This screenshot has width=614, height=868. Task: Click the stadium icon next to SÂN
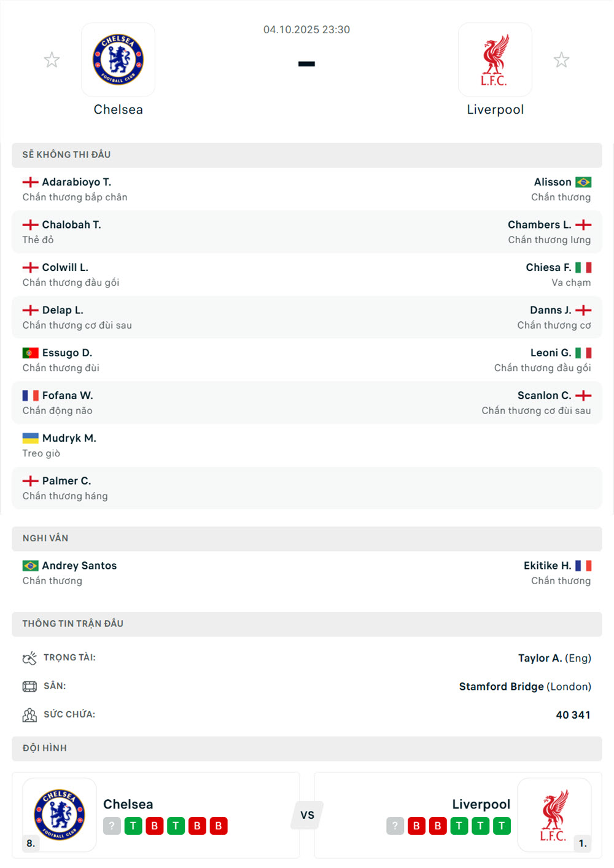coord(29,686)
